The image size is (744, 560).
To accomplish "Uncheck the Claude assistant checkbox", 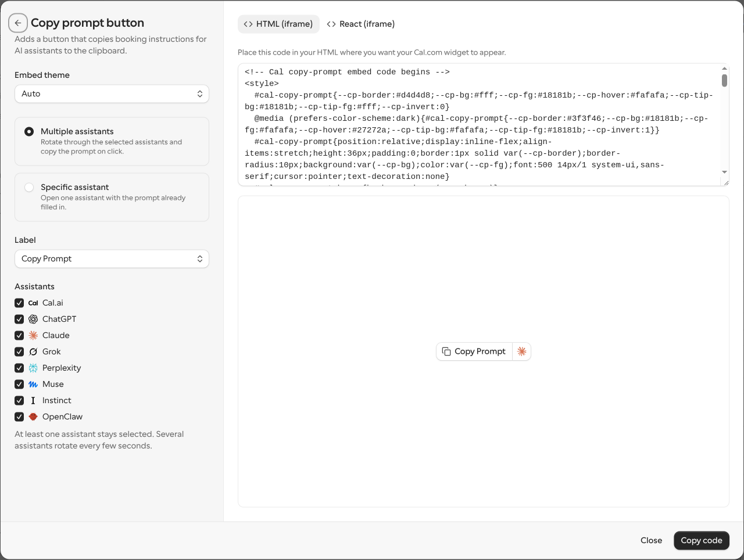I will click(19, 335).
